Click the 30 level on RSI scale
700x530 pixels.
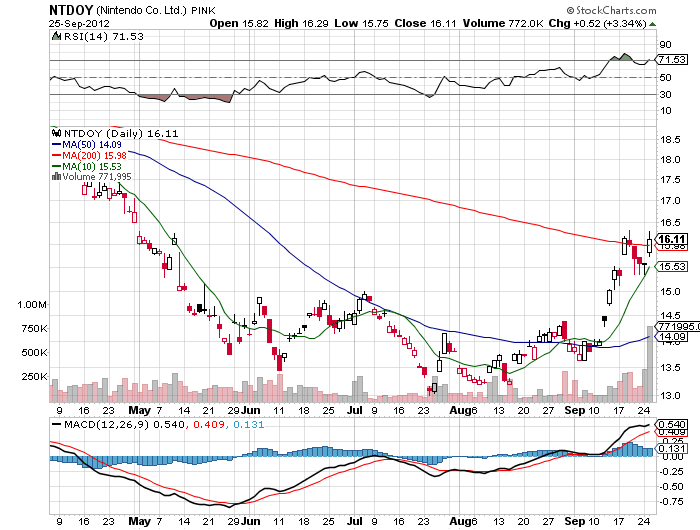click(665, 94)
